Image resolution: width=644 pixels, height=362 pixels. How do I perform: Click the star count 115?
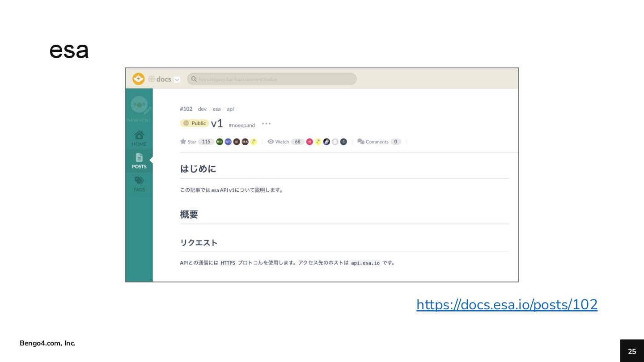(206, 142)
